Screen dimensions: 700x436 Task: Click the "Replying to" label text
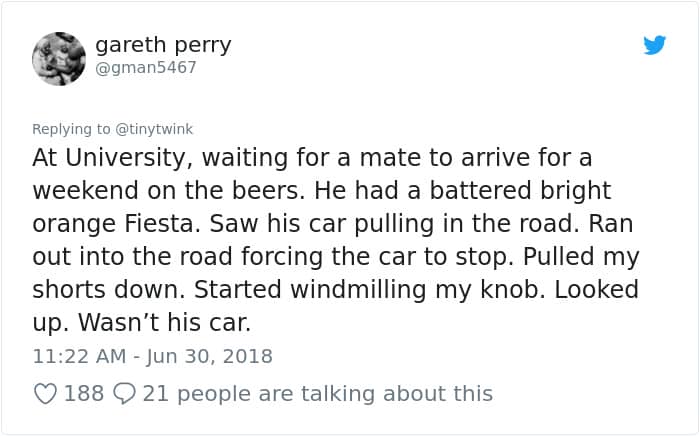coord(72,129)
